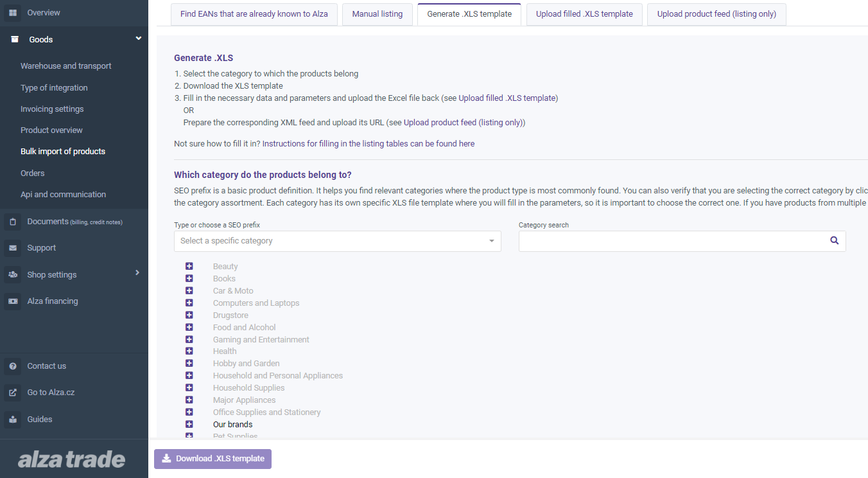
Task: Click the Contact us question icon
Action: (13, 366)
